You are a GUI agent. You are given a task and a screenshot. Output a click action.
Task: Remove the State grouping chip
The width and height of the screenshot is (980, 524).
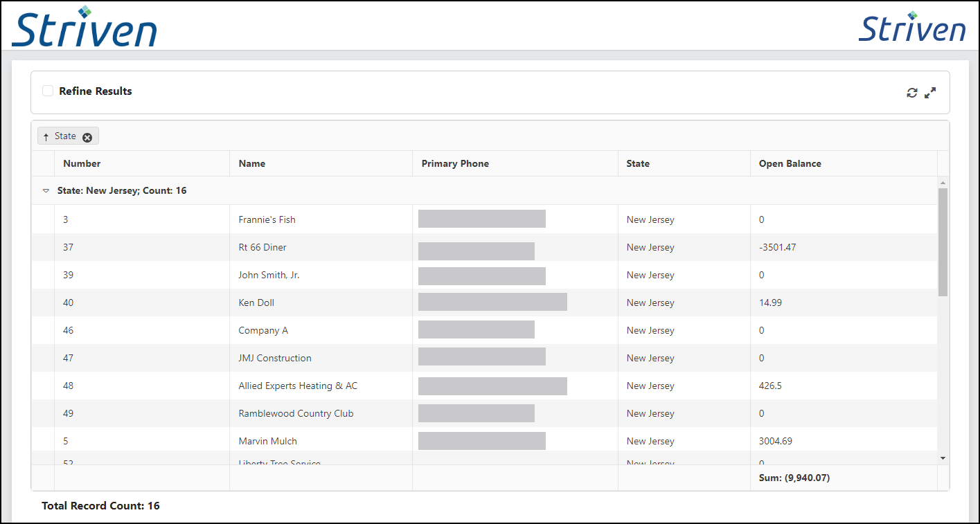pyautogui.click(x=87, y=137)
